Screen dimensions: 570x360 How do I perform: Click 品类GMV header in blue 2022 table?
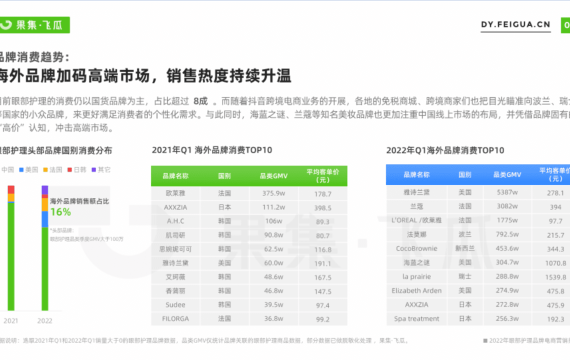507,175
